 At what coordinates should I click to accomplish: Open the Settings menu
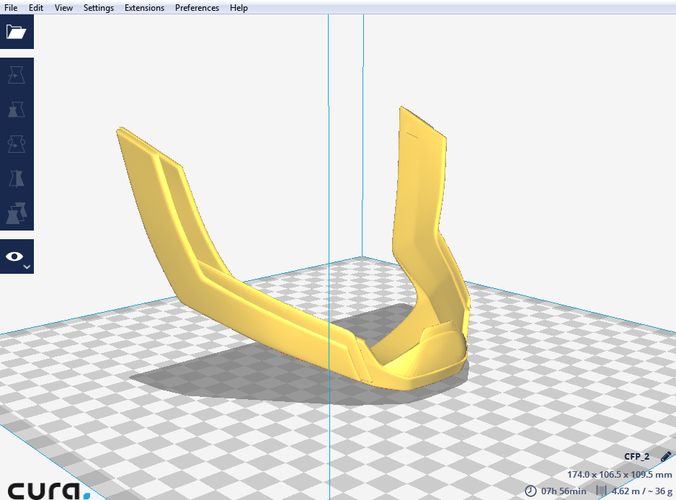[98, 8]
